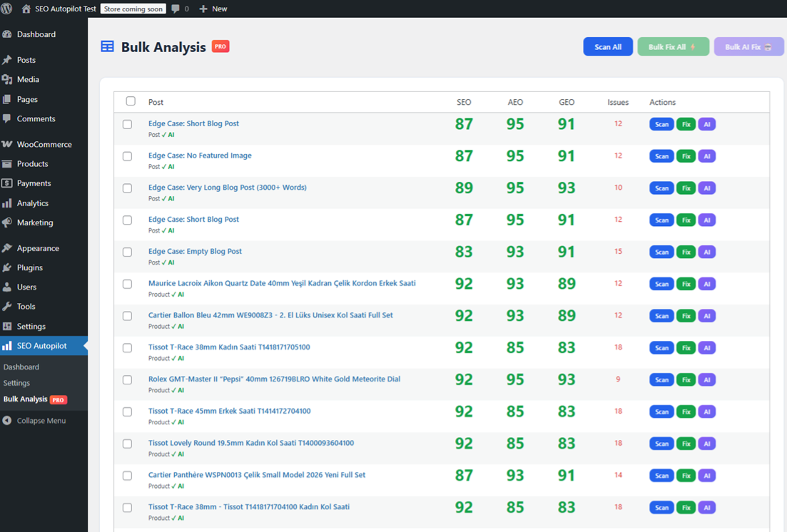The image size is (787, 532).
Task: Open Analytics via its chart icon
Action: (x=9, y=203)
